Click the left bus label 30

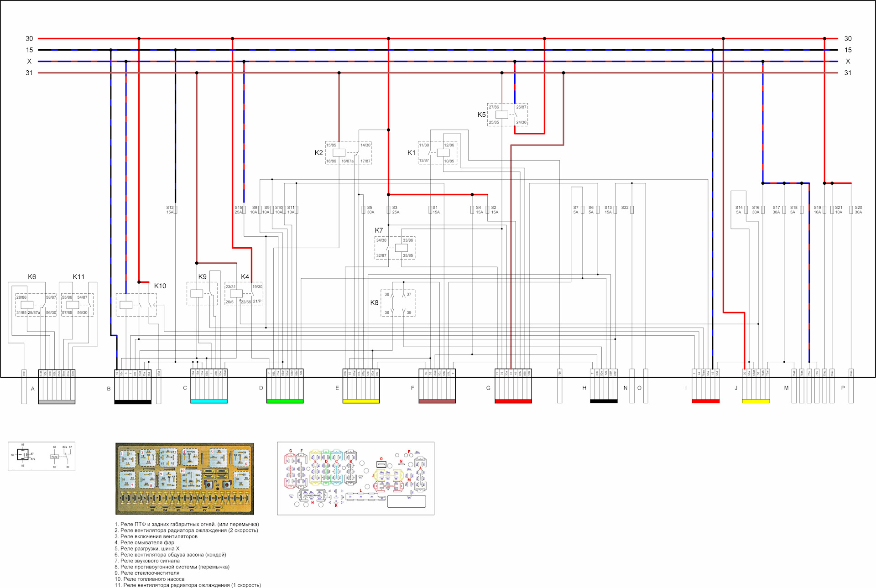pyautogui.click(x=29, y=39)
